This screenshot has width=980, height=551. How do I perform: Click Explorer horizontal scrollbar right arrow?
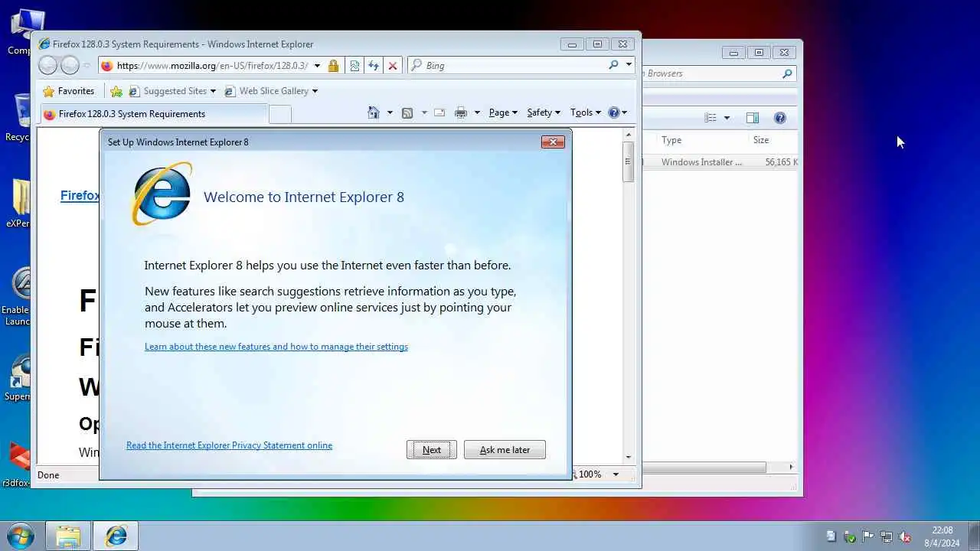click(791, 467)
